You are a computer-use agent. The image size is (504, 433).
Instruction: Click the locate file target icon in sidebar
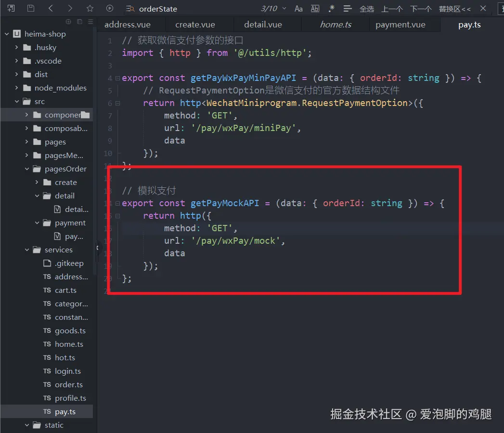coord(68,22)
